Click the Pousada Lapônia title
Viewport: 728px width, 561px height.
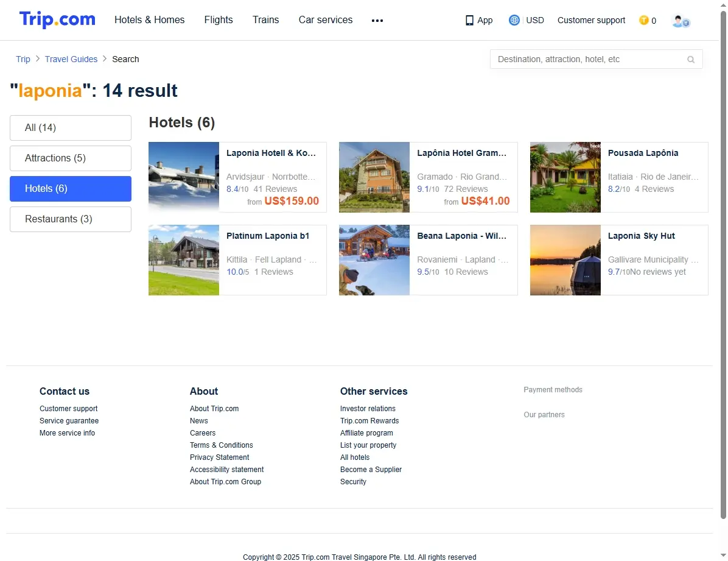click(643, 153)
